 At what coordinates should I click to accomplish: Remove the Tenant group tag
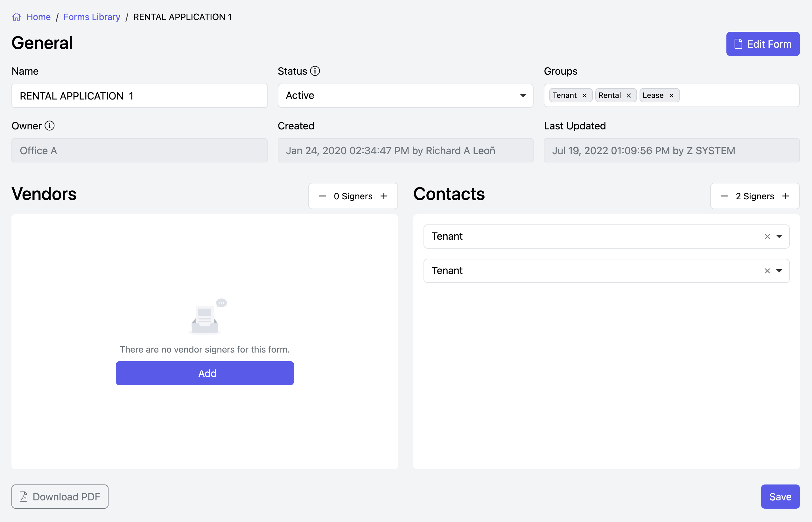(x=584, y=96)
